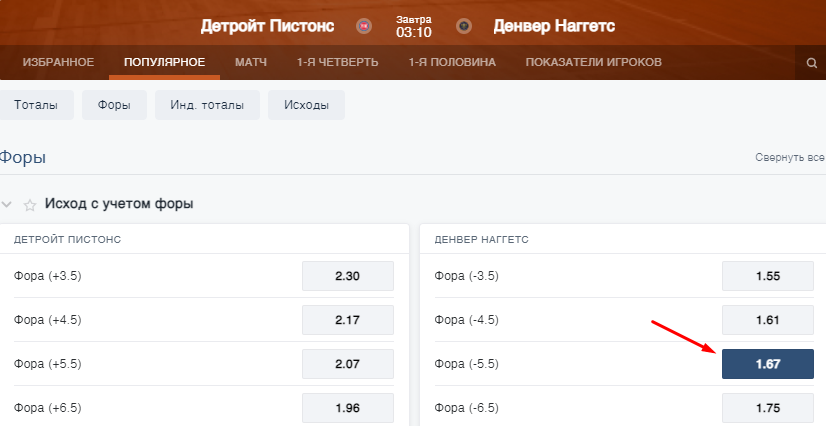Pick Denver Фора (-6.5) odds 1.75
Screen dimensions: 826x426
point(768,408)
